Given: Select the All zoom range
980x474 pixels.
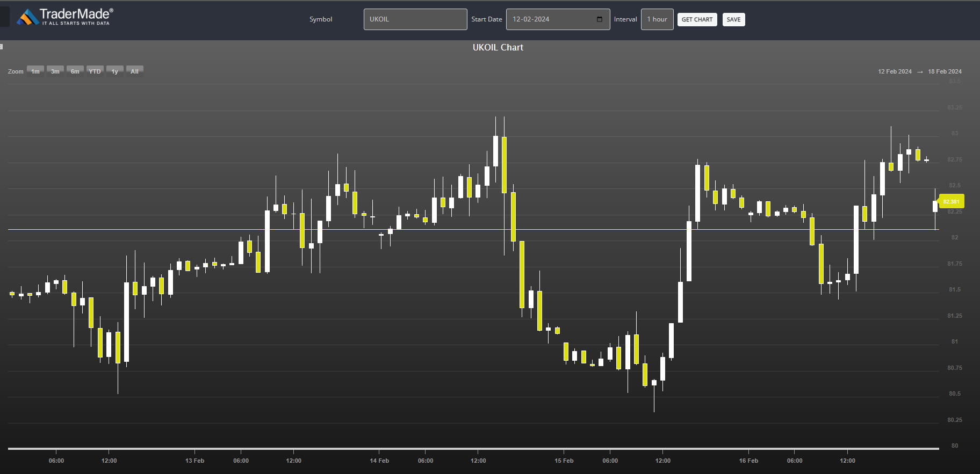Looking at the screenshot, I should click(135, 71).
